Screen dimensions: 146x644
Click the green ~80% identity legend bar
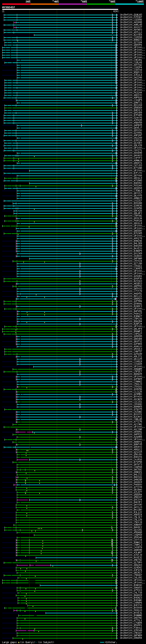[101, 4]
